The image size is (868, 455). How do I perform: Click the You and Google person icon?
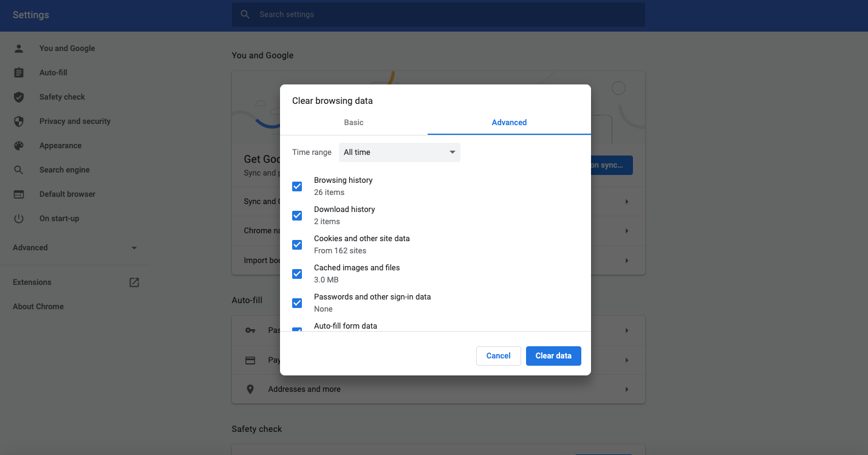point(19,49)
